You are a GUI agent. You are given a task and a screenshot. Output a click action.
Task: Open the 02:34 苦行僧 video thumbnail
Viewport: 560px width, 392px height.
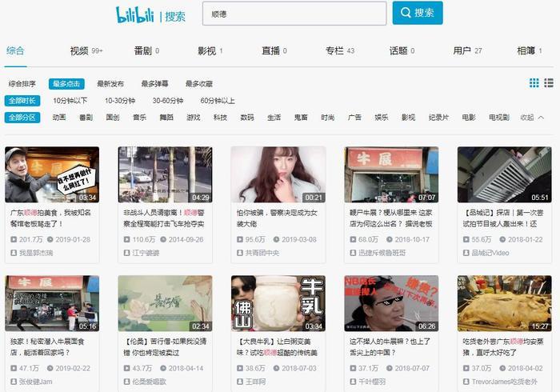166,303
